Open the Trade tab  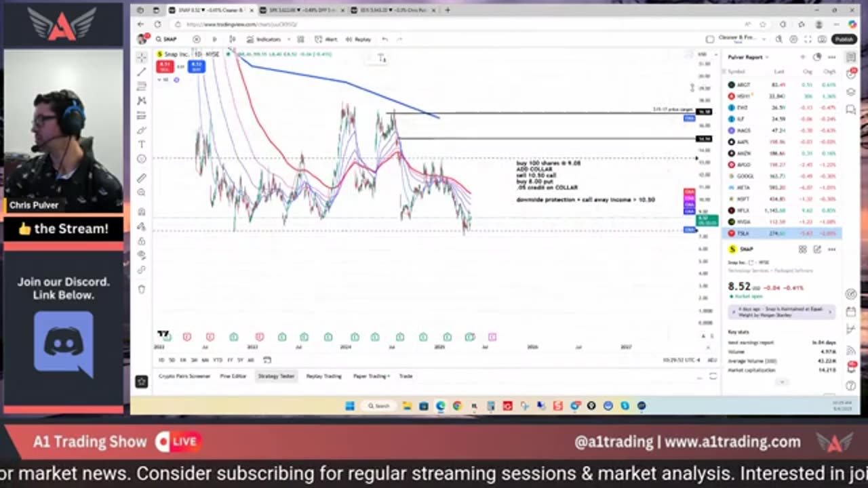[406, 376]
